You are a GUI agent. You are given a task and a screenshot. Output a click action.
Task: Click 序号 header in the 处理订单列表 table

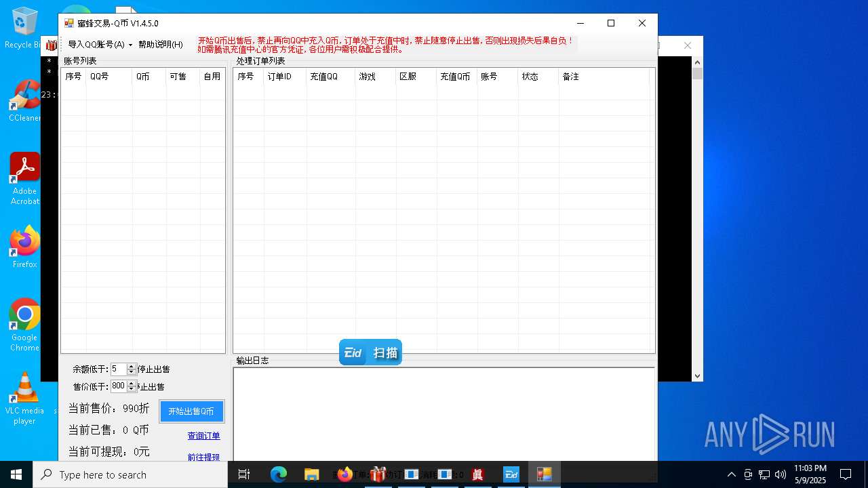[248, 77]
